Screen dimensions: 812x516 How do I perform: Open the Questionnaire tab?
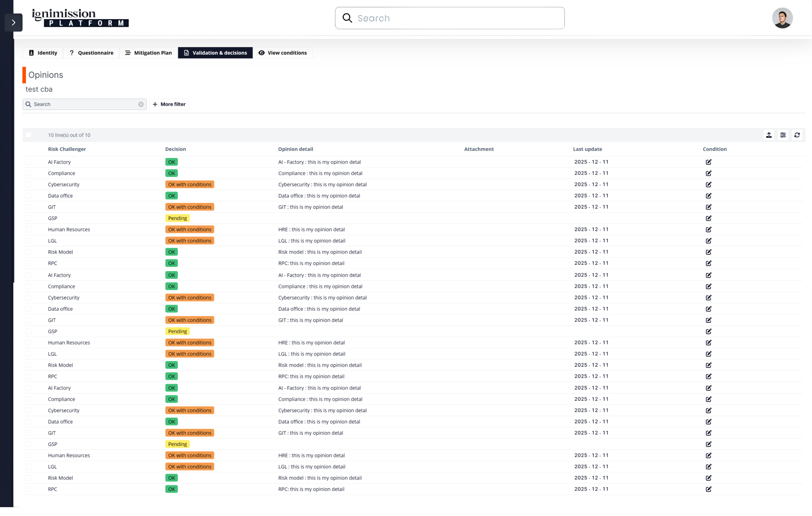(x=91, y=53)
